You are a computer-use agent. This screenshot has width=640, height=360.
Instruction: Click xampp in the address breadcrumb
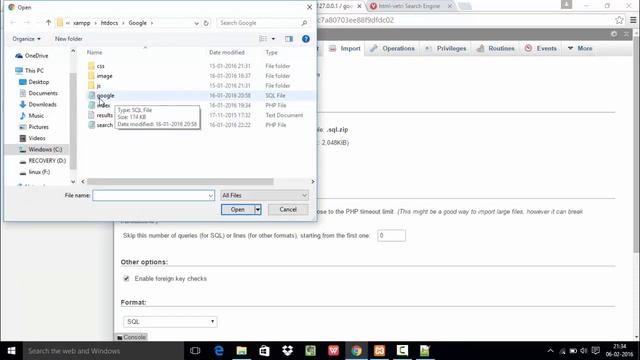point(81,23)
